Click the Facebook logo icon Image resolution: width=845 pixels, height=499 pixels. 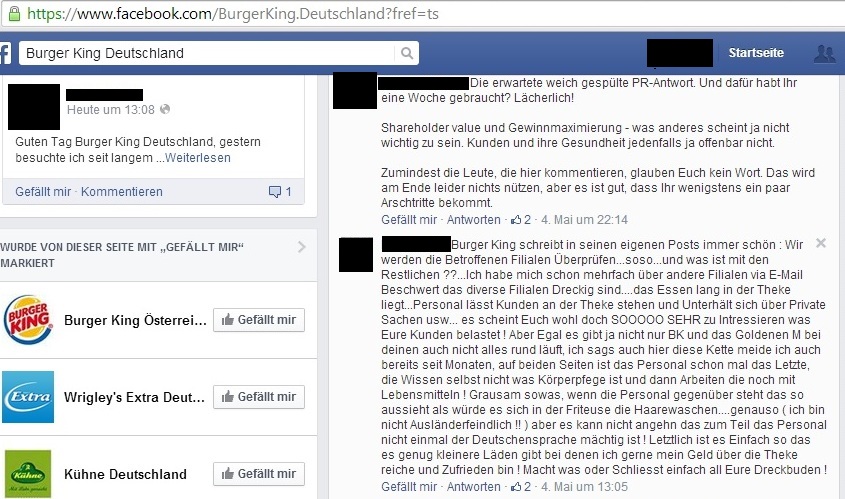coord(5,53)
